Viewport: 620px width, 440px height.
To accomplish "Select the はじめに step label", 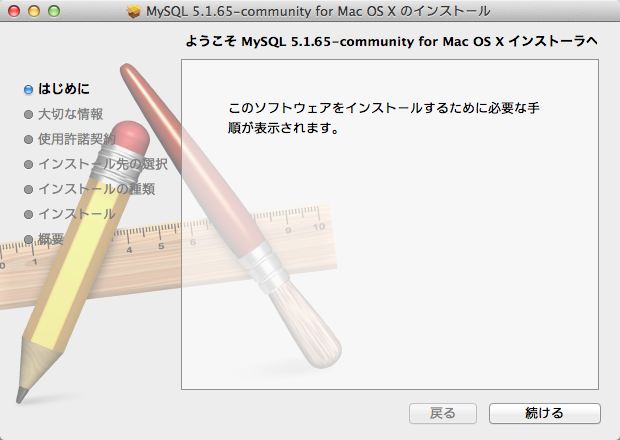I will tap(64, 89).
